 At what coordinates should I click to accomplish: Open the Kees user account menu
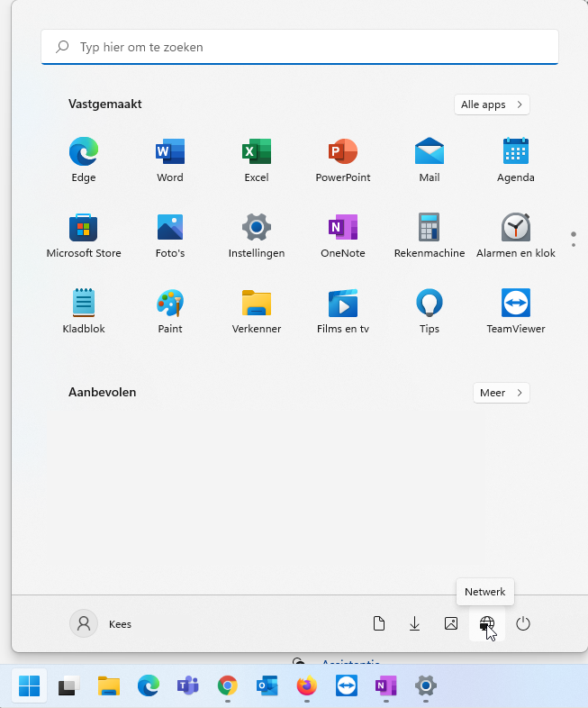point(101,623)
